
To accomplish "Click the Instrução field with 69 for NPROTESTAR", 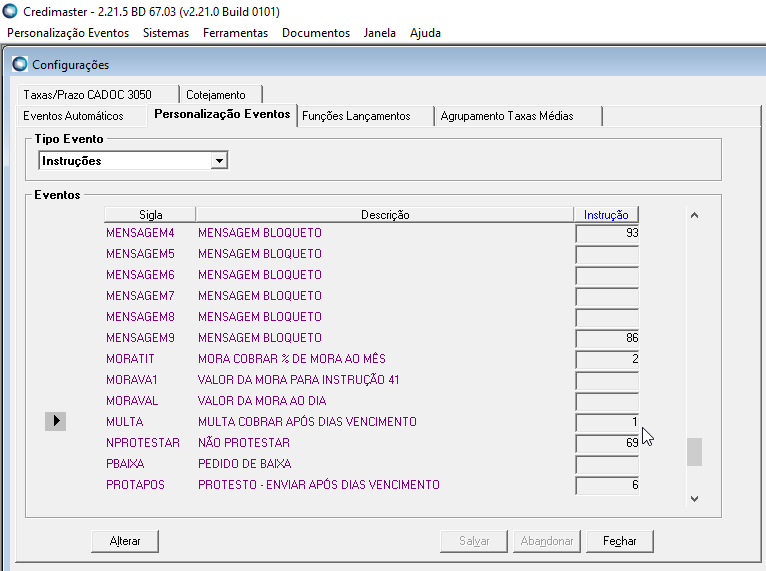I will [607, 443].
